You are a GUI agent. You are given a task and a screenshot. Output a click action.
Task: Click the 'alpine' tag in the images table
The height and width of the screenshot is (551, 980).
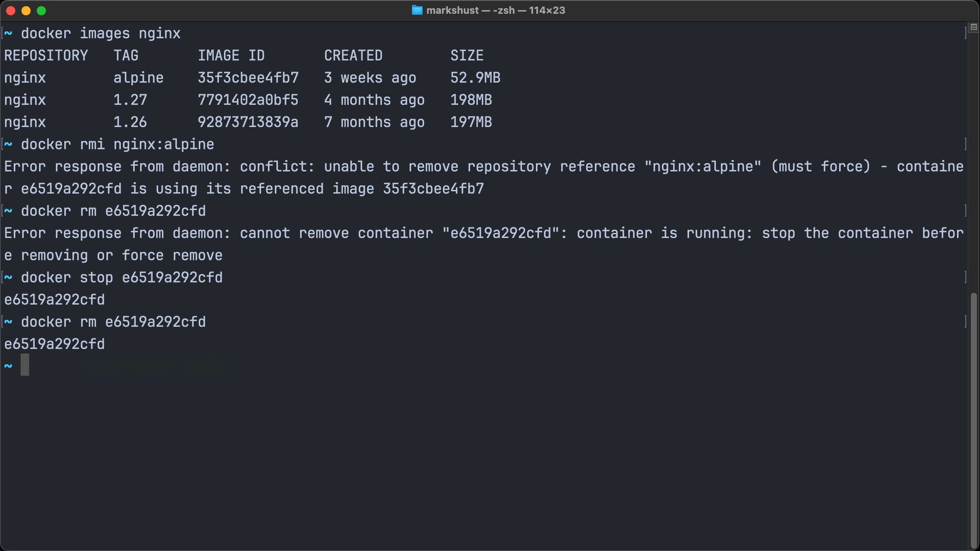[138, 78]
